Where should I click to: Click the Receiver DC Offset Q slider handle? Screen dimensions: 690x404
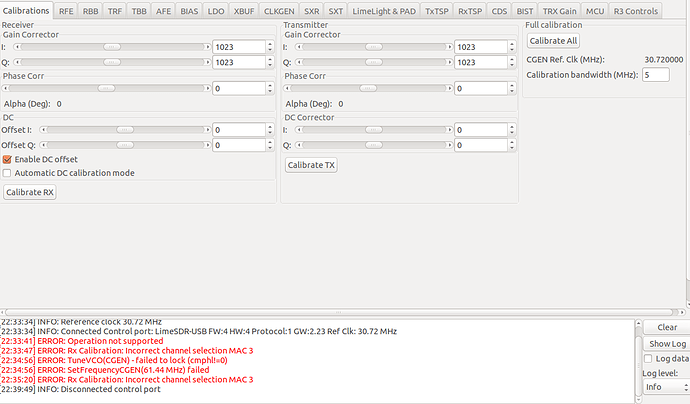pyautogui.click(x=125, y=145)
